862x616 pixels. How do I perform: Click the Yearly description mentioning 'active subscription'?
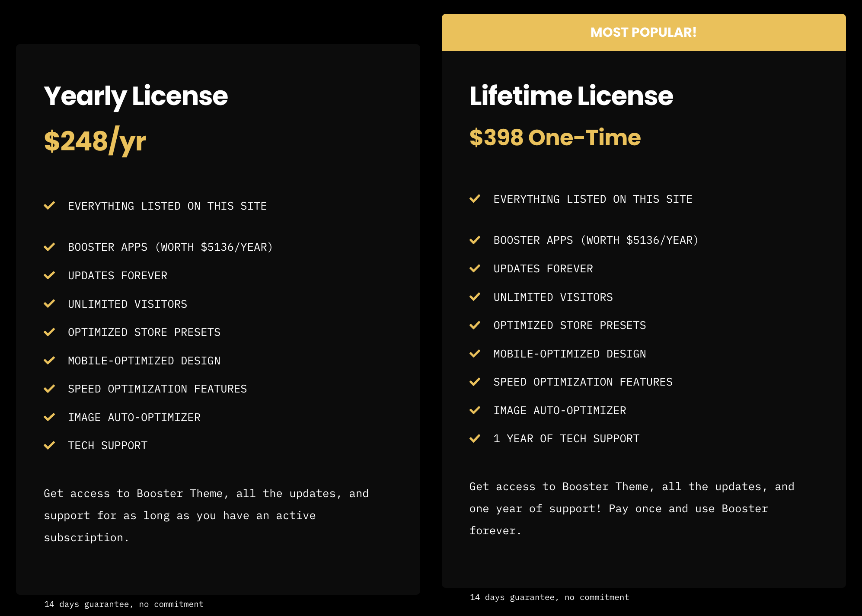click(x=206, y=516)
